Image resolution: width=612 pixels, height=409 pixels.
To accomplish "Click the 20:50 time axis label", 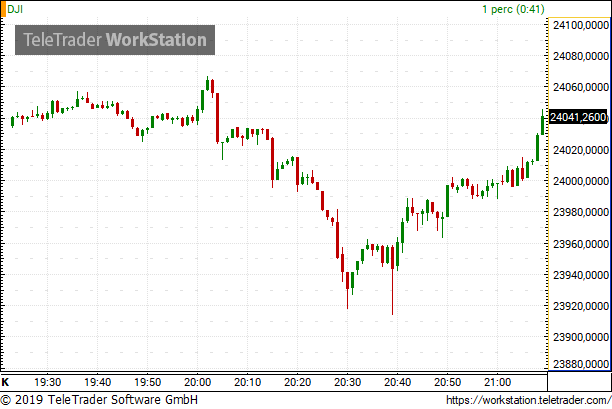I will 447,382.
